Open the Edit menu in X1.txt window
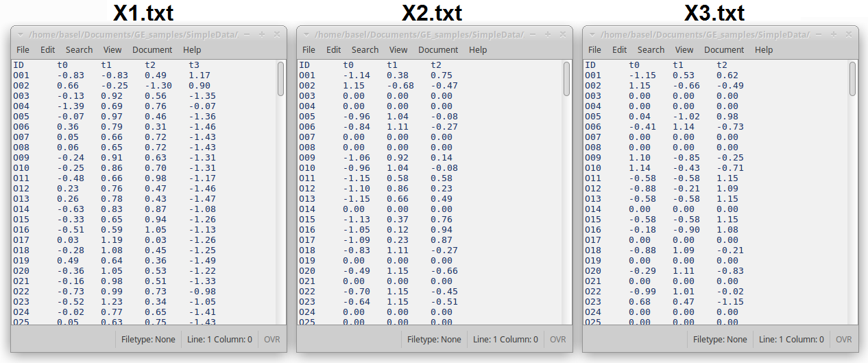Image resolution: width=868 pixels, height=363 pixels. (x=47, y=49)
